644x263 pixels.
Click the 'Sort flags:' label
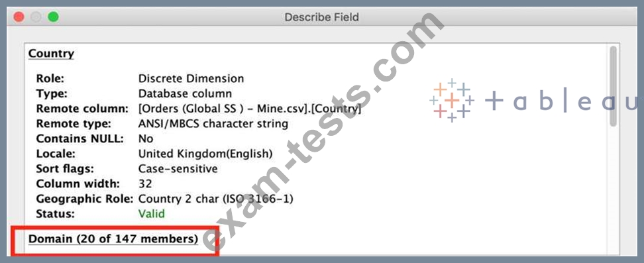(65, 169)
